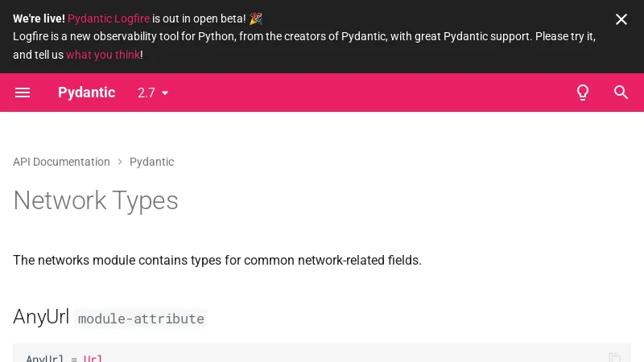Close the Logfire announcement banner
The width and height of the screenshot is (644, 362).
point(621,19)
